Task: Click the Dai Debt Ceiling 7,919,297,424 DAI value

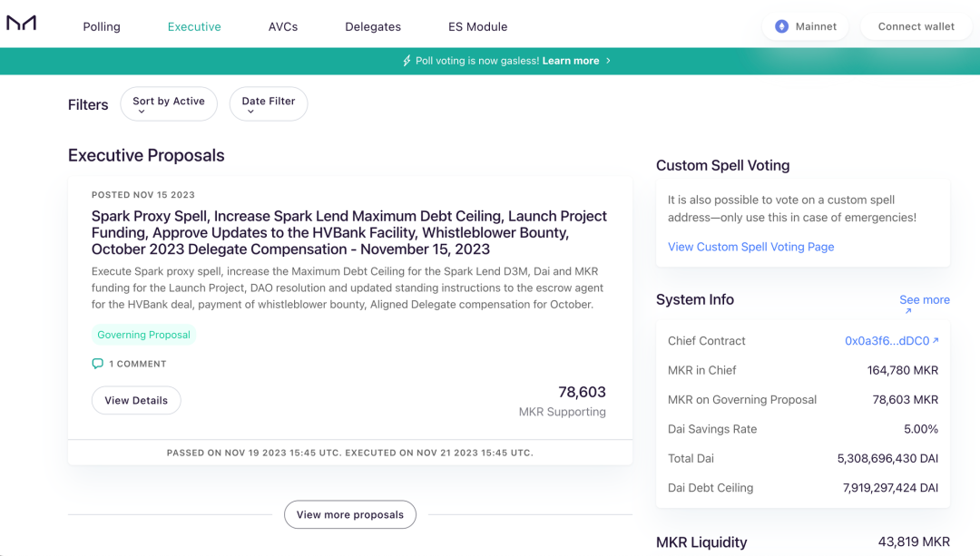Action: [x=890, y=488]
